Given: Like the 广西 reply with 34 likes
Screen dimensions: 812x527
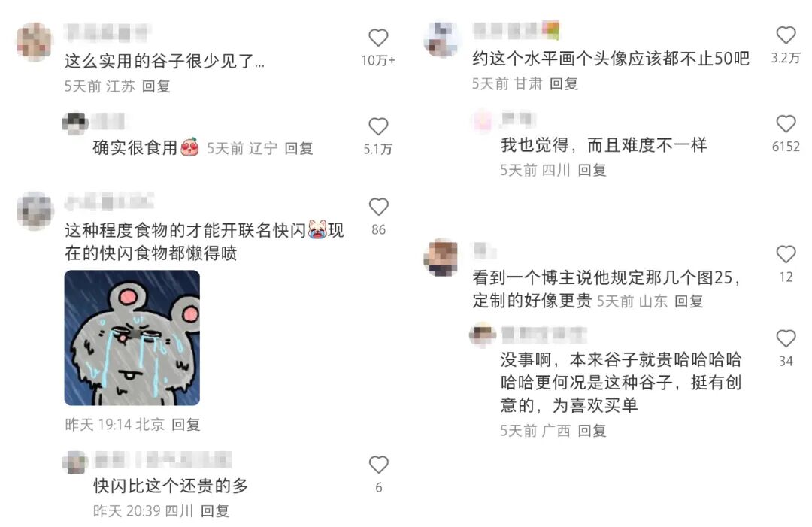Looking at the screenshot, I should [786, 338].
